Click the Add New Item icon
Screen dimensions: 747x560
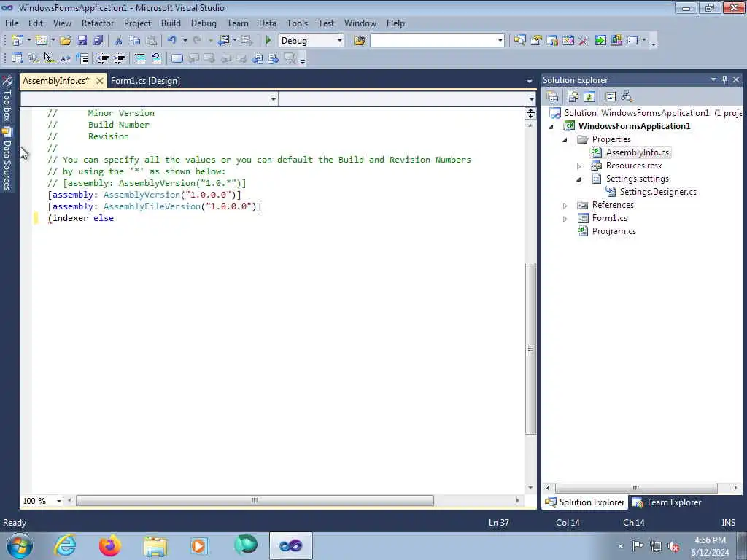click(x=42, y=41)
